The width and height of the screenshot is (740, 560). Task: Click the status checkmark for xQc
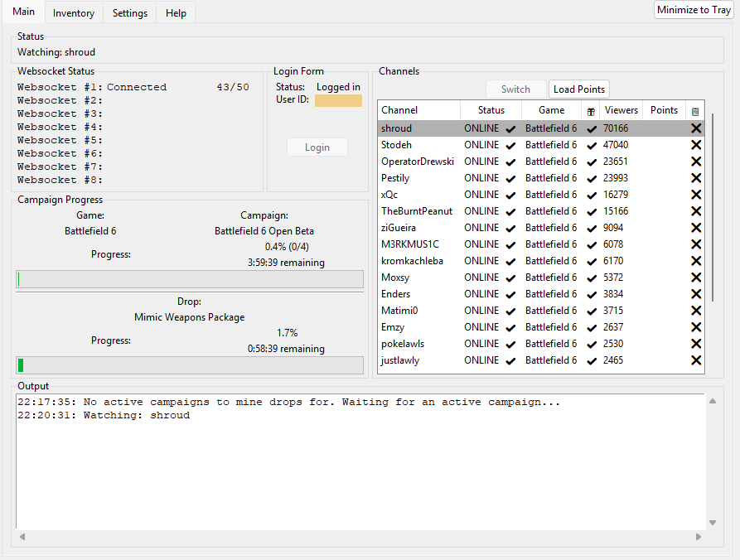[x=510, y=195]
